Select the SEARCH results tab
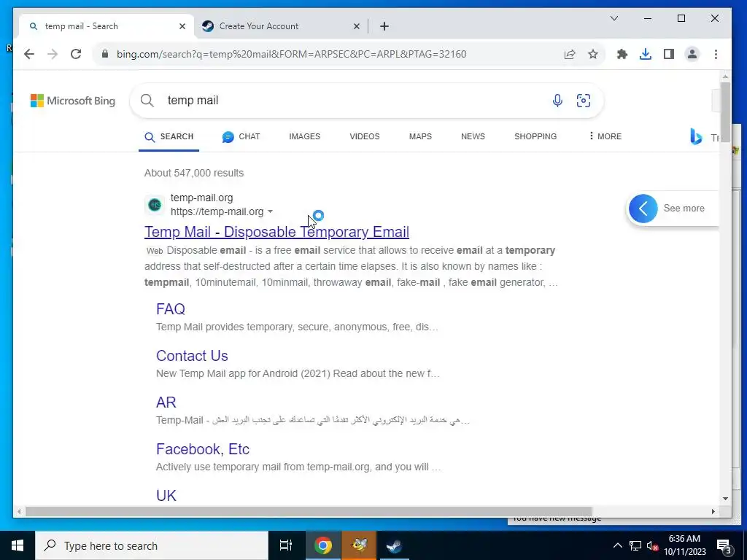The width and height of the screenshot is (747, 560). click(x=169, y=136)
